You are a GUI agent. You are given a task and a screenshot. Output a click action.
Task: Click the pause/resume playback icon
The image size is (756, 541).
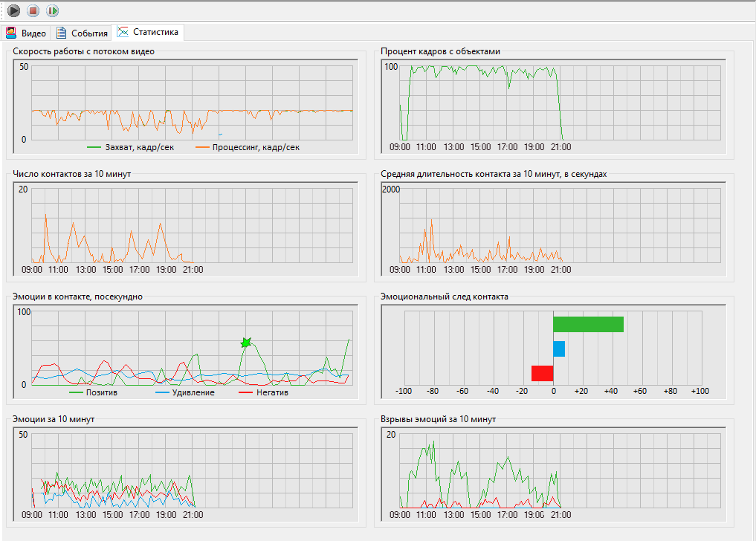(52, 10)
